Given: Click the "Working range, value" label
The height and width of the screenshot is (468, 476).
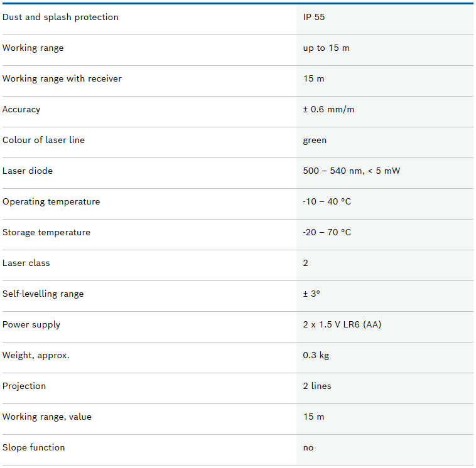Looking at the screenshot, I should click(47, 417).
